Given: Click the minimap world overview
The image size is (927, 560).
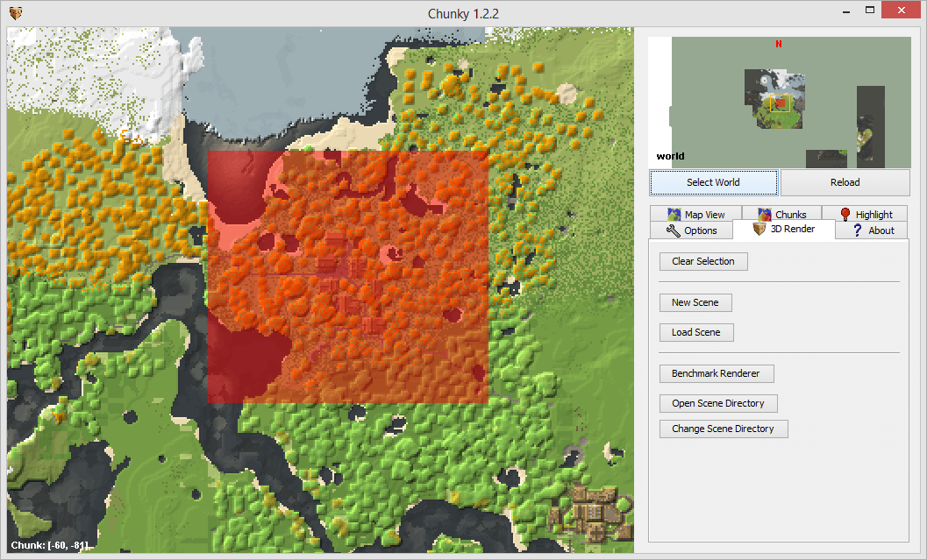Looking at the screenshot, I should 780,103.
